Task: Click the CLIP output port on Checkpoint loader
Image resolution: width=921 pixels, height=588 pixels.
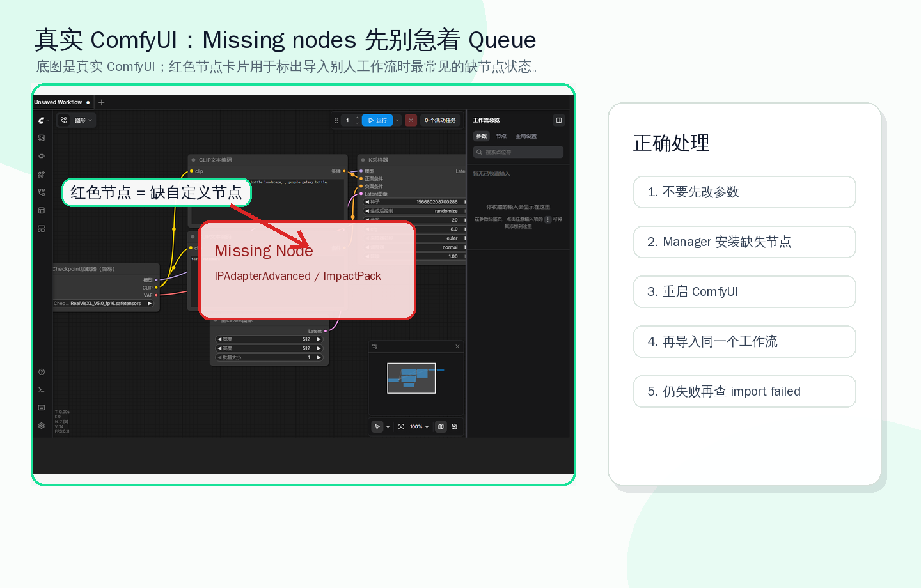Action: (156, 288)
